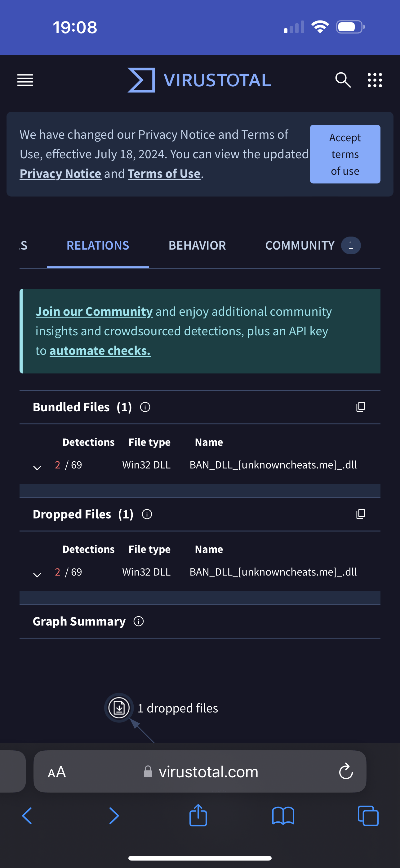Select the partially hidden tab ending in S
400x868 pixels.
pos(24,246)
